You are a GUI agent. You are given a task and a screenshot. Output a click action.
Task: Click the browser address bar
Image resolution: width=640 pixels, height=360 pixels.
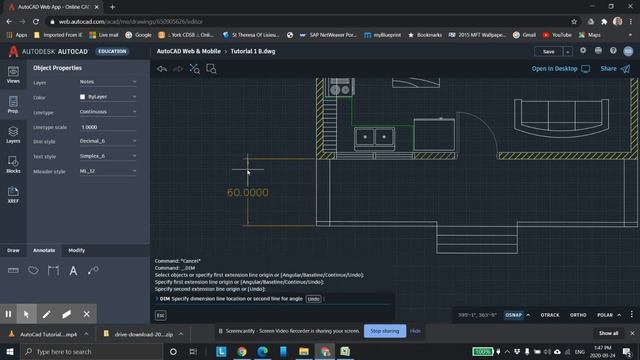click(x=310, y=22)
